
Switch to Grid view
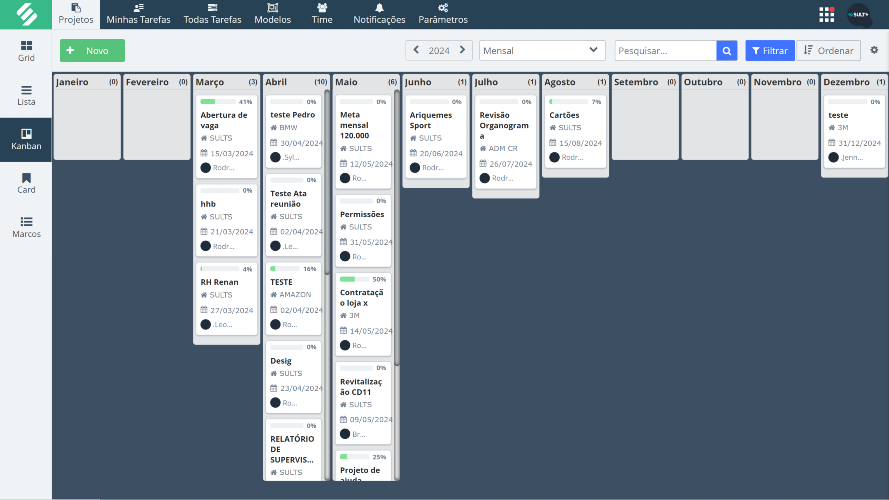(x=26, y=51)
